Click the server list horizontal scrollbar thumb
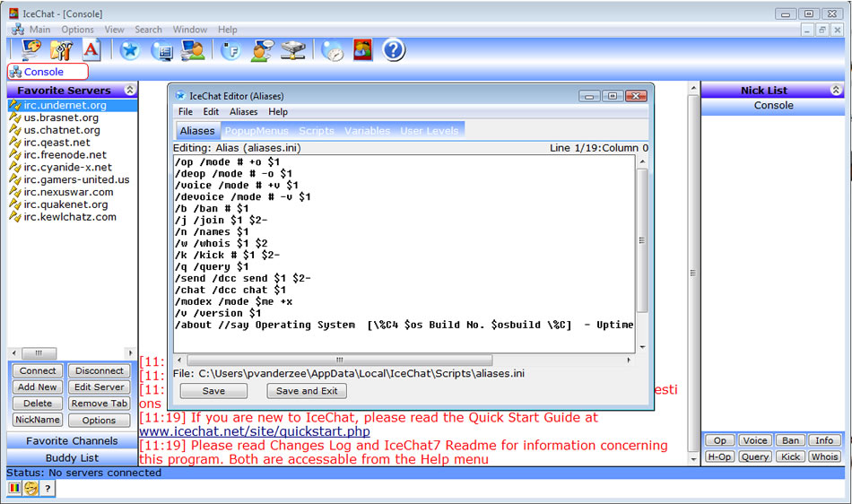 pyautogui.click(x=39, y=353)
